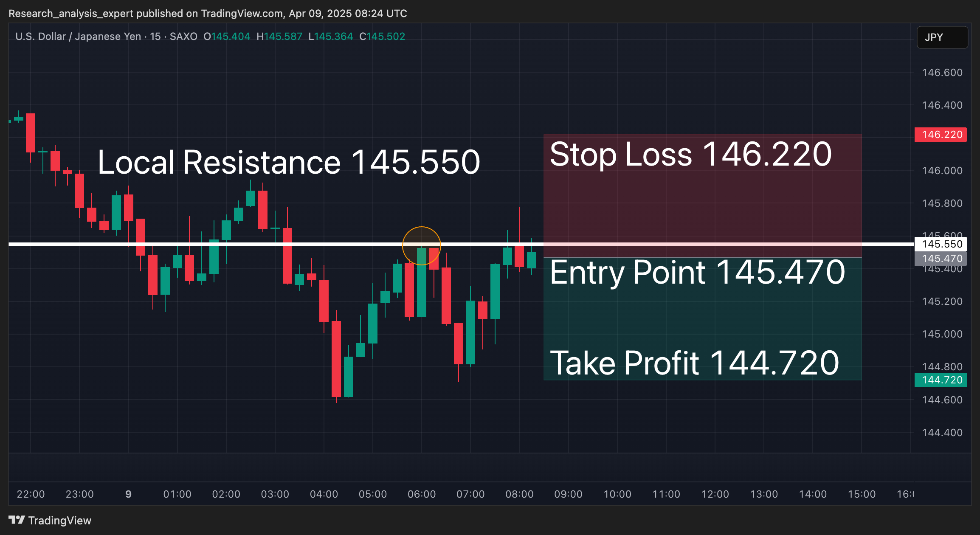
Task: Click the 146.600 price scale label
Action: point(942,73)
